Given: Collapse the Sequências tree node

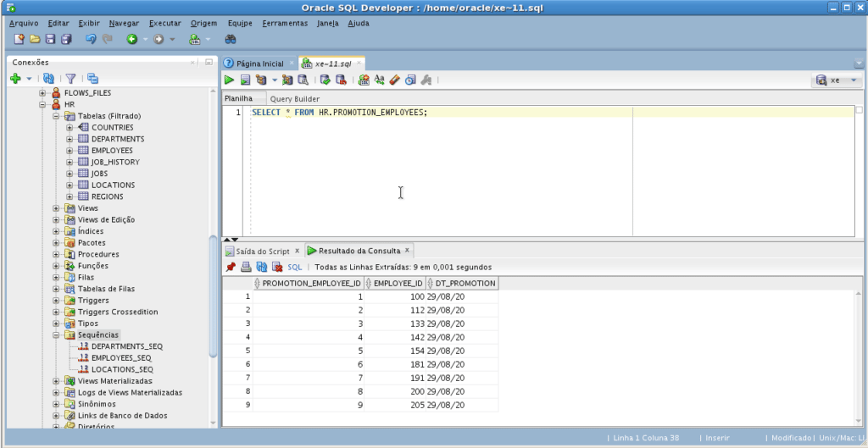Looking at the screenshot, I should point(56,335).
